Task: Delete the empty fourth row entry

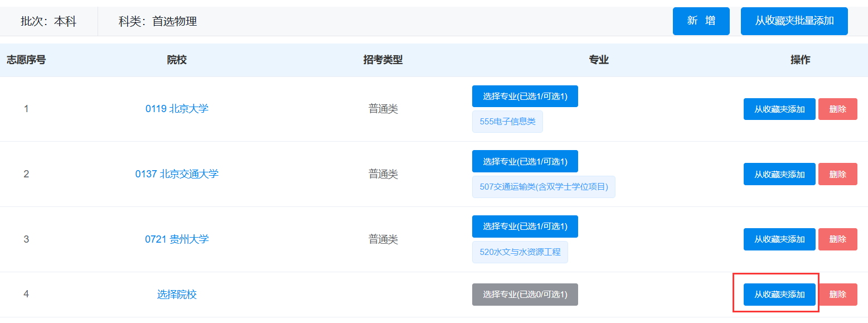Action: point(838,295)
